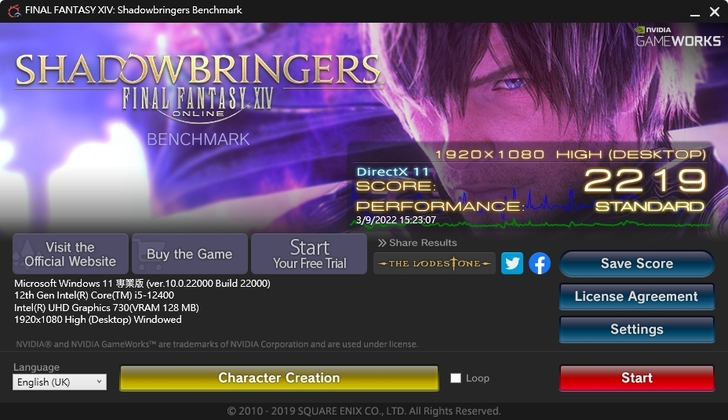Start Your Free Trial button
Viewport: 728px width, 420px height.
pyautogui.click(x=309, y=254)
